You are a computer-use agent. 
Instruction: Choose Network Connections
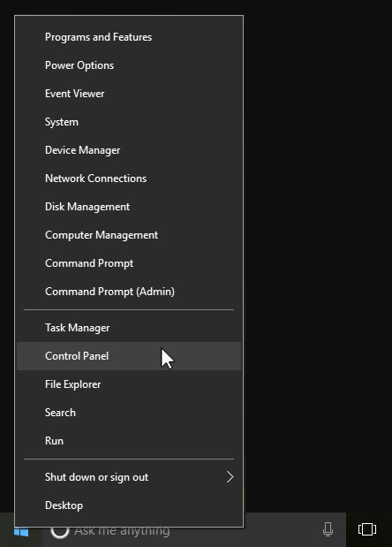coord(129,179)
